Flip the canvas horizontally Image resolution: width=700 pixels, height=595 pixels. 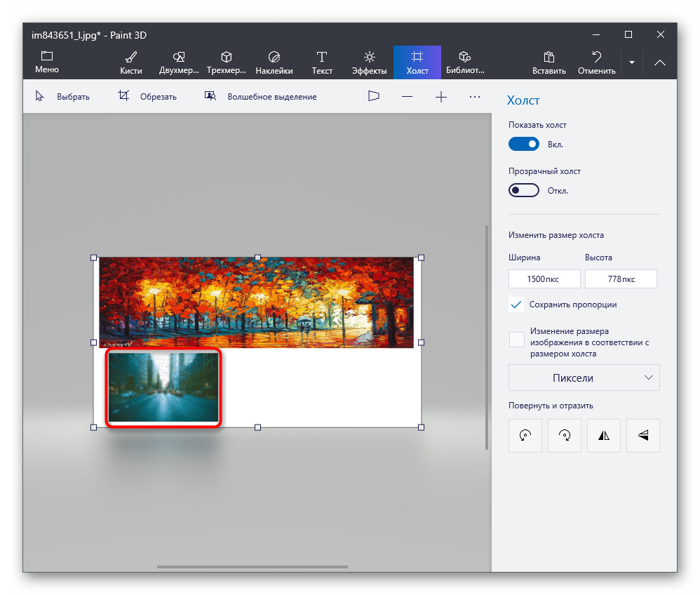[603, 435]
